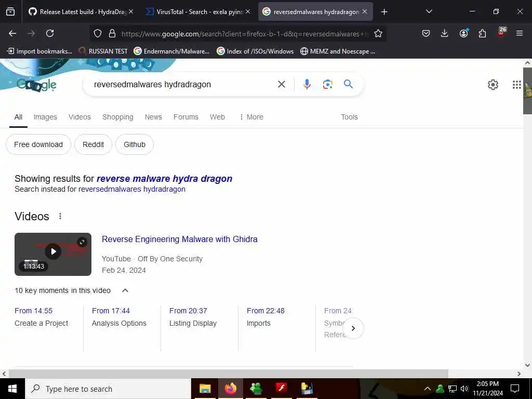Collapse the 10 key moments section
The height and width of the screenshot is (399, 532).
click(125, 290)
